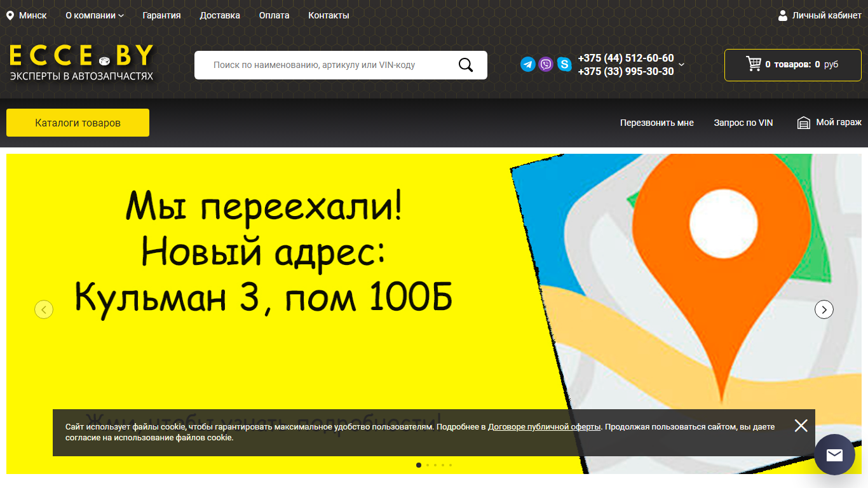
Task: Open the Мой гараж link
Action: coord(839,122)
